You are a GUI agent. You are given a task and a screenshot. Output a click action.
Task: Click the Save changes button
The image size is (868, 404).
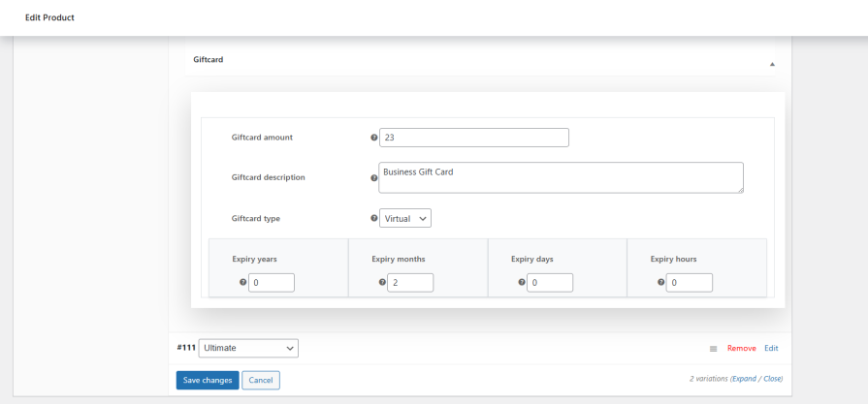(208, 380)
